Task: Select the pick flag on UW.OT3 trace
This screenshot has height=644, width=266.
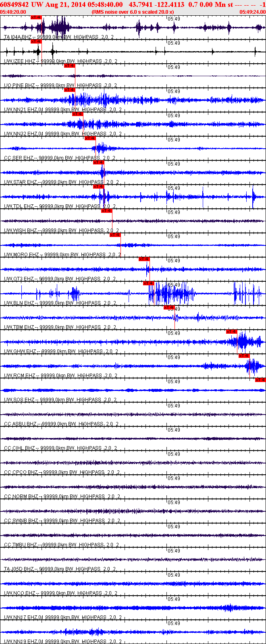Action: coord(144,259)
